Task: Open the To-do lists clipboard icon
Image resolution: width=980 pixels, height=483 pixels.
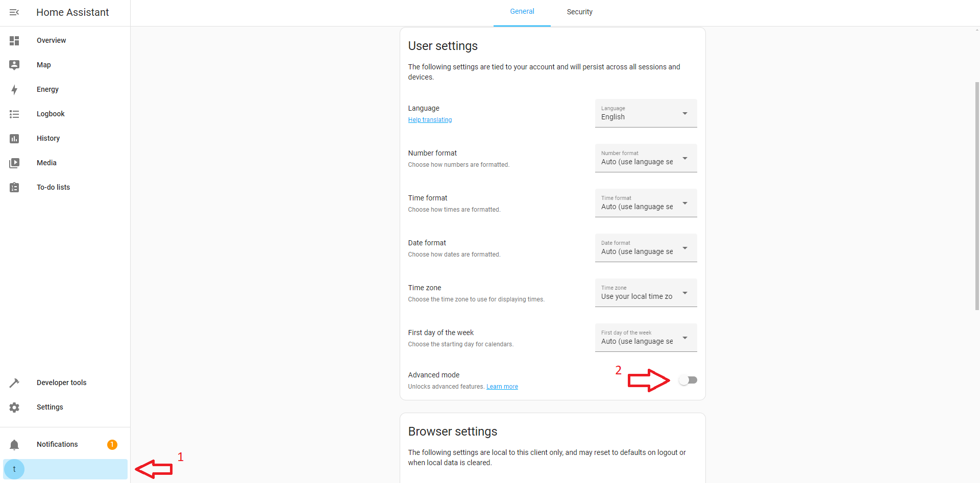Action: (x=14, y=188)
